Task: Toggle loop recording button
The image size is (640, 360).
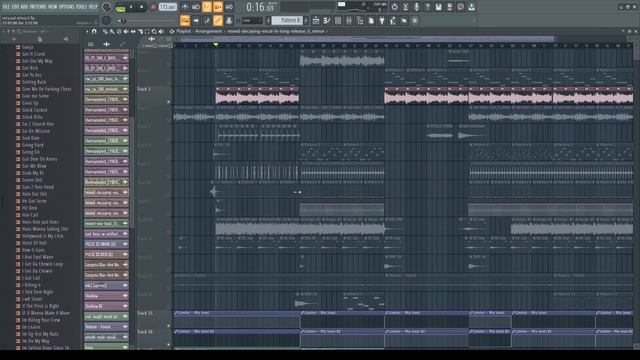Action: [229, 7]
